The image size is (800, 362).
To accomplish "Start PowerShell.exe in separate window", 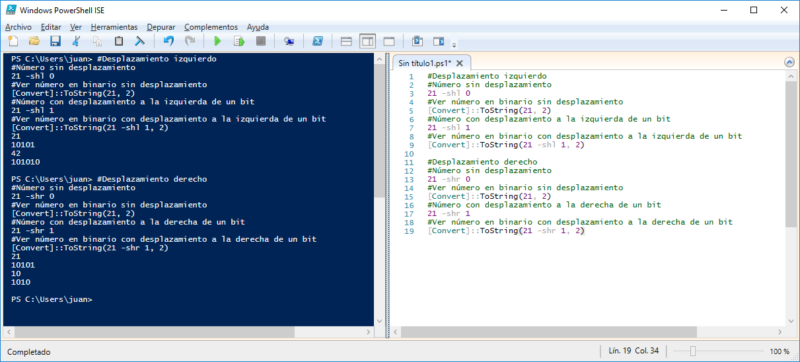I will pos(317,41).
